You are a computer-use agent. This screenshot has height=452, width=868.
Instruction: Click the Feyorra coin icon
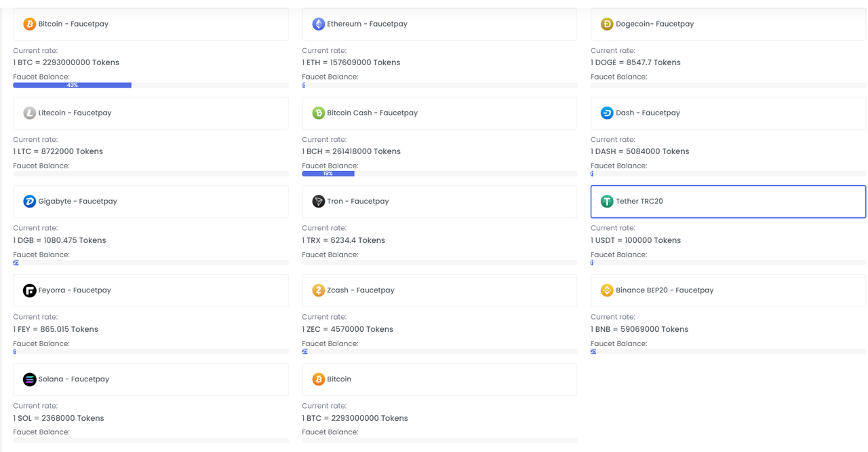point(29,290)
